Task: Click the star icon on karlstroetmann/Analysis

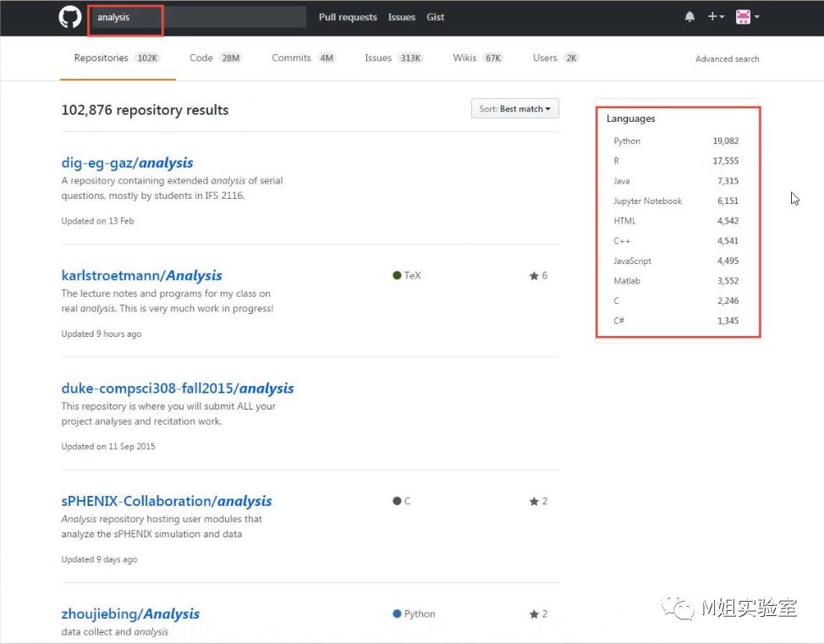Action: pyautogui.click(x=534, y=276)
